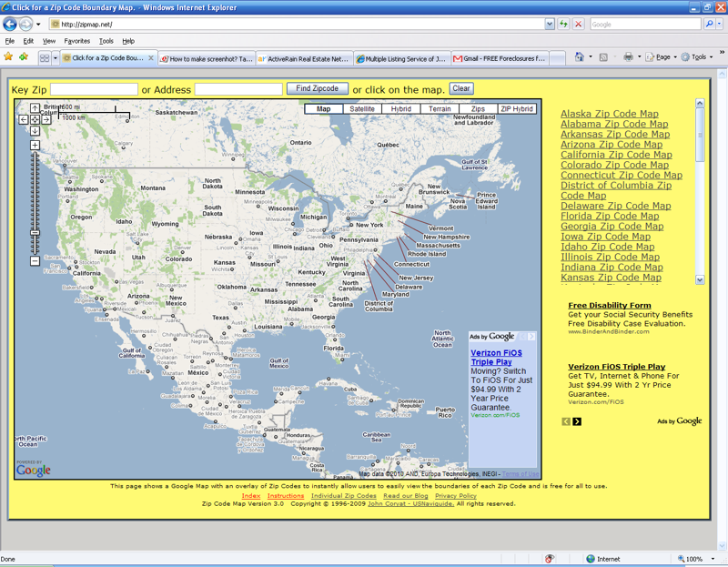This screenshot has height=567, width=728.
Task: Zoom out the map with minus button
Action: [35, 261]
